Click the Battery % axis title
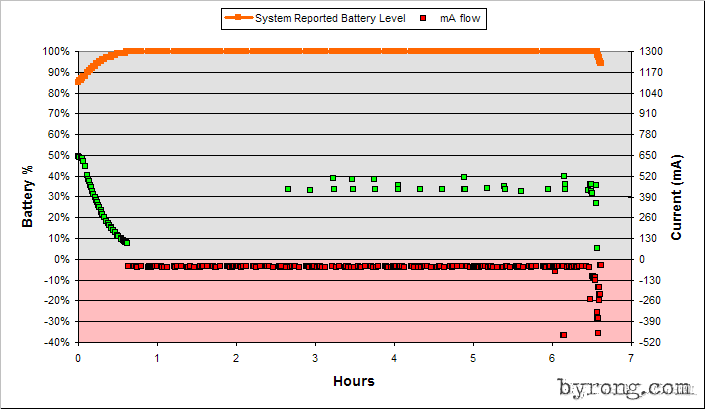The width and height of the screenshot is (705, 409). pos(27,196)
